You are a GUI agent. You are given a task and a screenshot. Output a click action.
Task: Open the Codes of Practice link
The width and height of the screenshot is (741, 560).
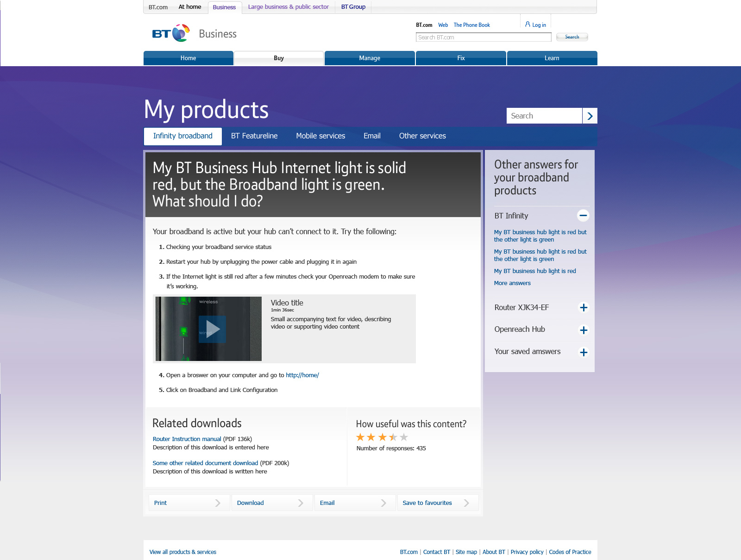(570, 552)
